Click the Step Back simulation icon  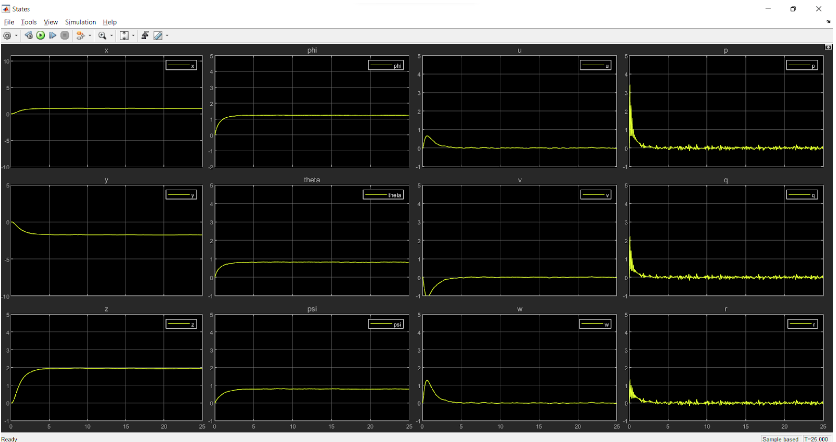click(x=29, y=35)
